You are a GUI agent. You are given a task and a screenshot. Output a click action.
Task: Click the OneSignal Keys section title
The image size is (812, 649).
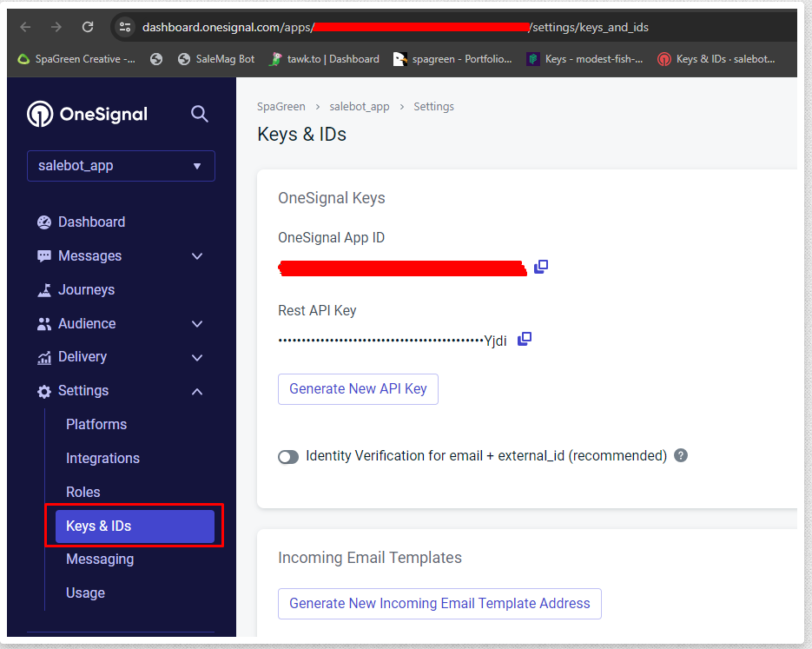pos(332,198)
